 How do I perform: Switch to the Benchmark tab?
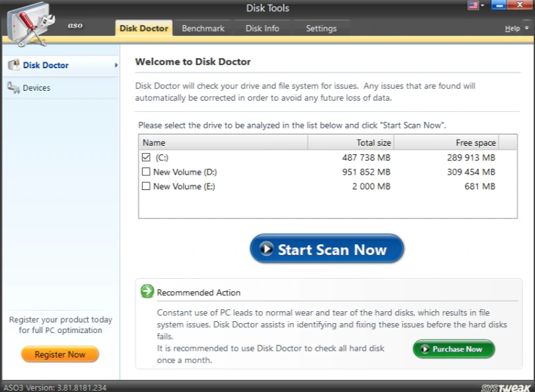pos(203,28)
